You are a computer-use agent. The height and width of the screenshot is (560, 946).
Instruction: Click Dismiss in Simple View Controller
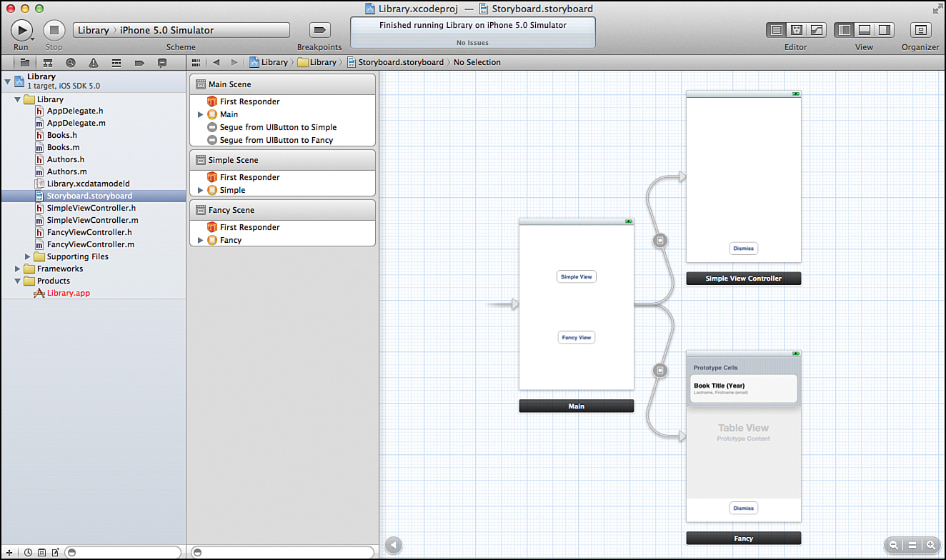tap(744, 249)
